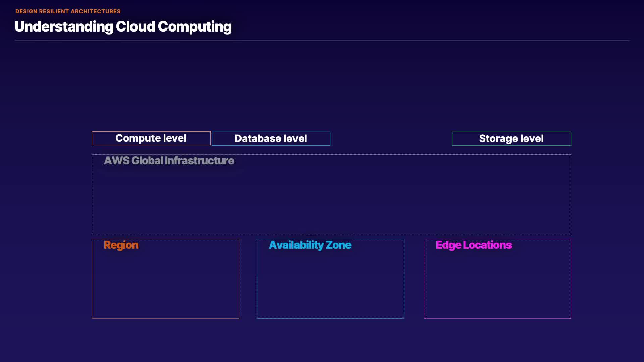The width and height of the screenshot is (644, 362).
Task: Click the word Computing in the title
Action: point(195,27)
